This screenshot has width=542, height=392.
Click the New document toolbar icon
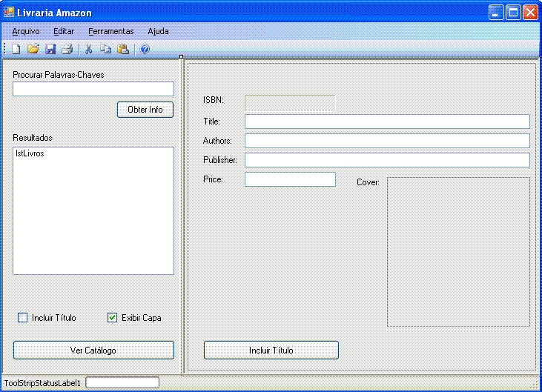click(x=16, y=49)
